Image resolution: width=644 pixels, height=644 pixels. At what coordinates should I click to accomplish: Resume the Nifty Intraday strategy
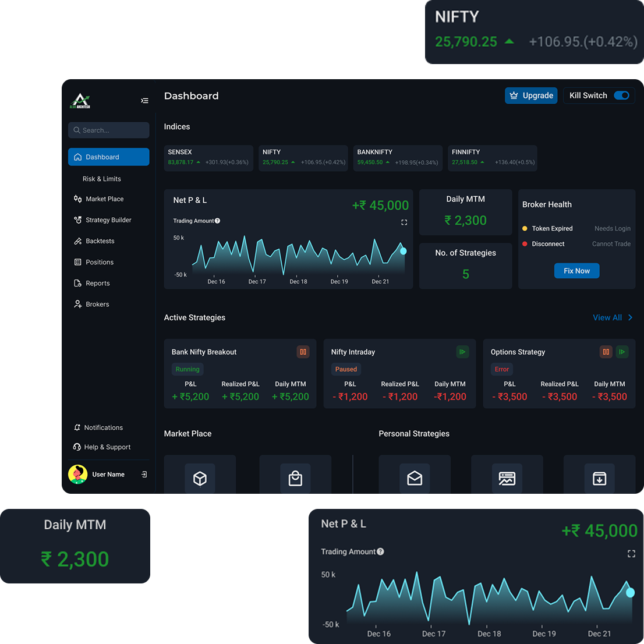[462, 352]
